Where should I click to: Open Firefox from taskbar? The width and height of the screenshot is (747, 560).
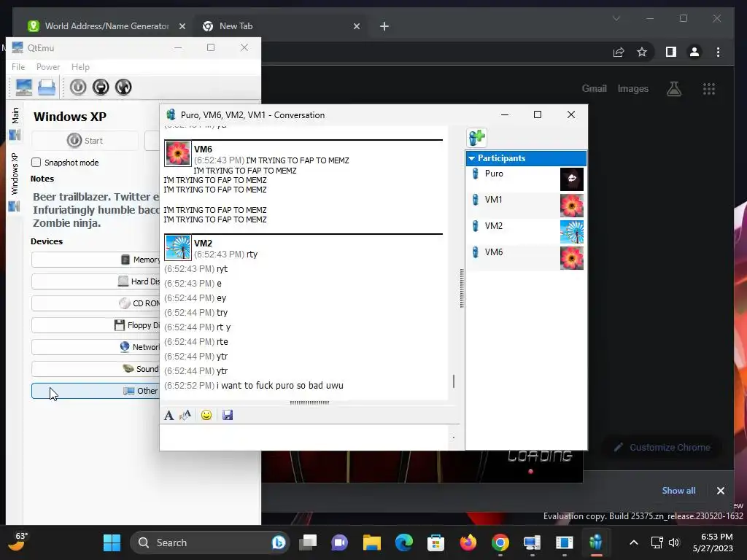tap(468, 542)
